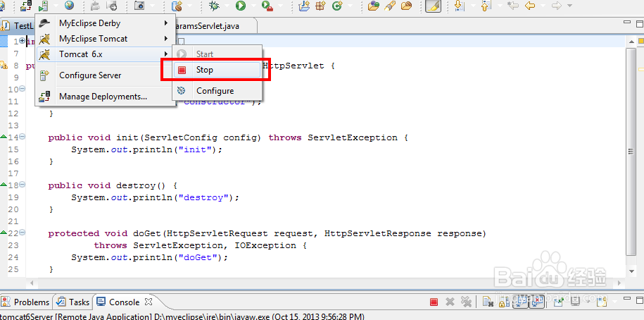
Task: Toggle Show Console on Standard Error icon
Action: tap(536, 302)
